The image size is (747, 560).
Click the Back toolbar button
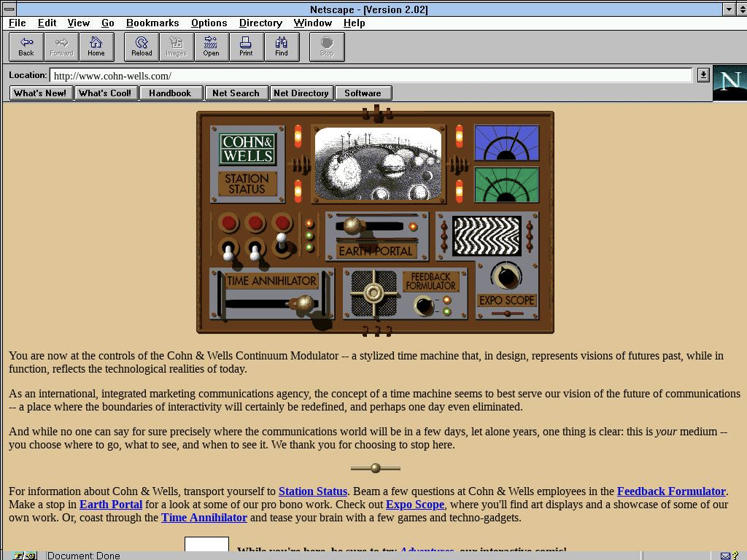tap(26, 47)
